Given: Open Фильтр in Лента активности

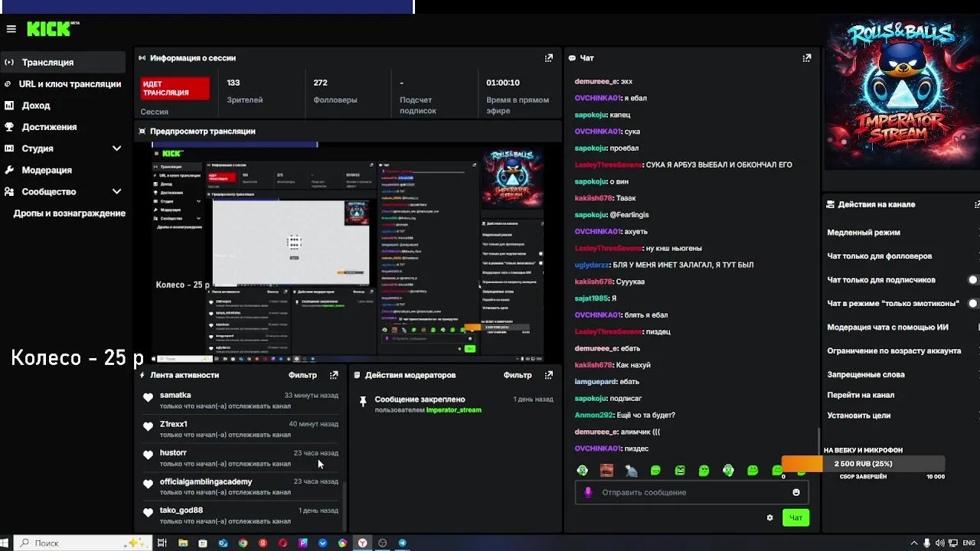Looking at the screenshot, I should tap(302, 375).
